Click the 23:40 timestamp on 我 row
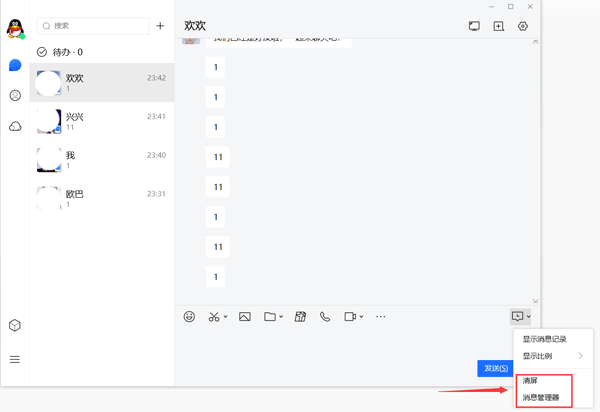 pos(157,155)
